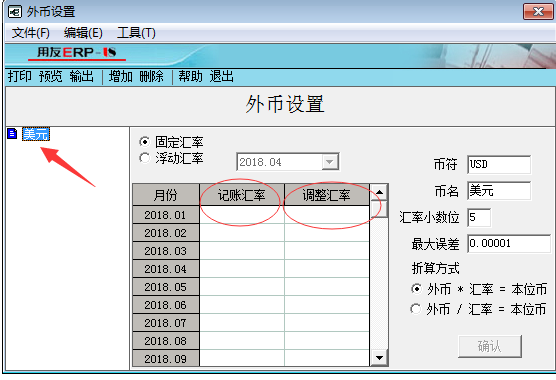Click 删除 in the toolbar
Viewport: 556px width, 380px height.
151,77
